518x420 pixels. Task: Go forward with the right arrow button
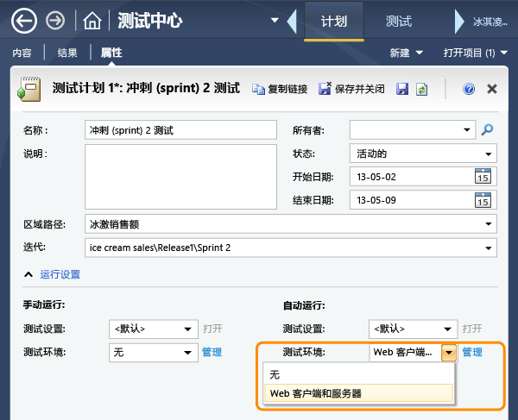(x=55, y=21)
